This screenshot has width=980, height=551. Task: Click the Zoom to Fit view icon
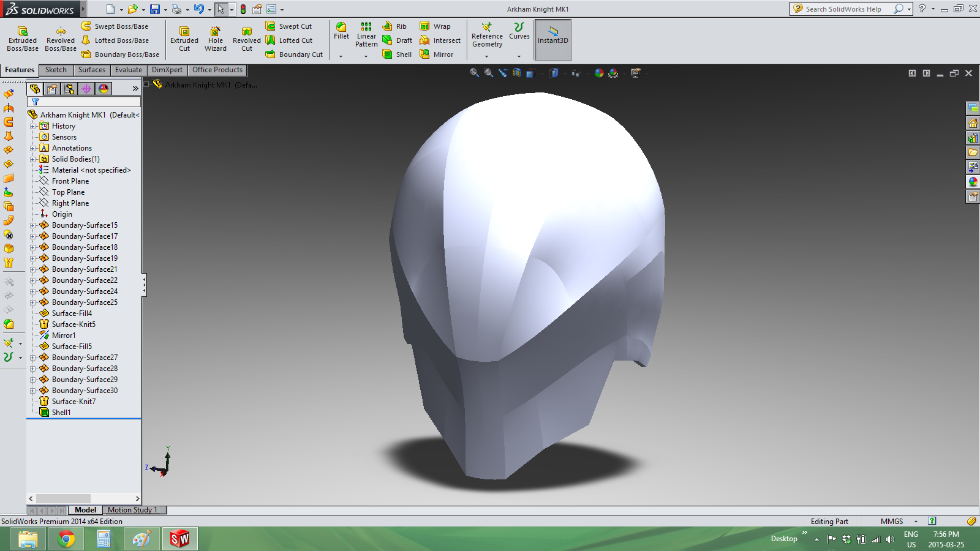coord(474,73)
